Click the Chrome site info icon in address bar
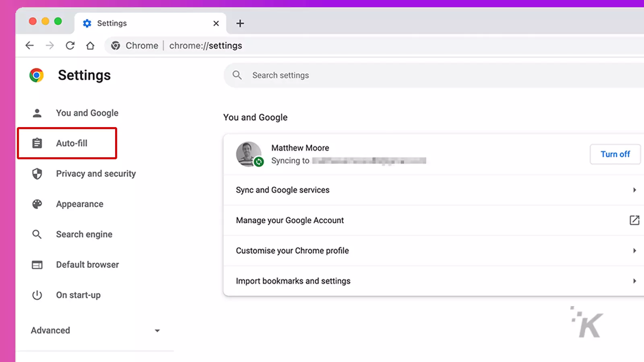Viewport: 644px width, 362px height. coord(116,45)
